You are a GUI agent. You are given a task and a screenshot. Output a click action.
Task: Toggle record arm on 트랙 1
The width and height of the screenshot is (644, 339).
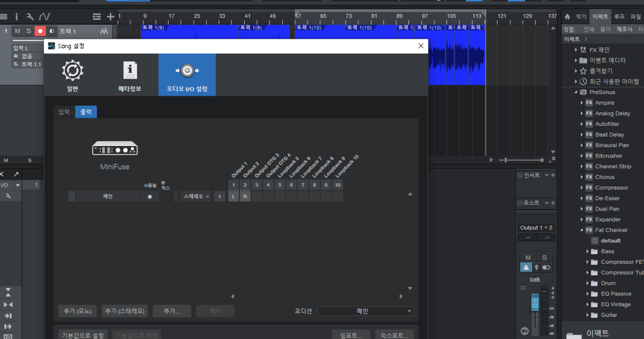40,31
